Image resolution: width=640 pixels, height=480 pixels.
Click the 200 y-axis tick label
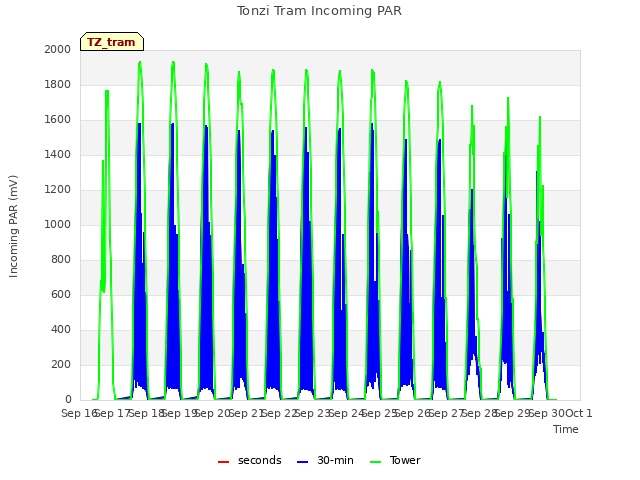click(61, 364)
